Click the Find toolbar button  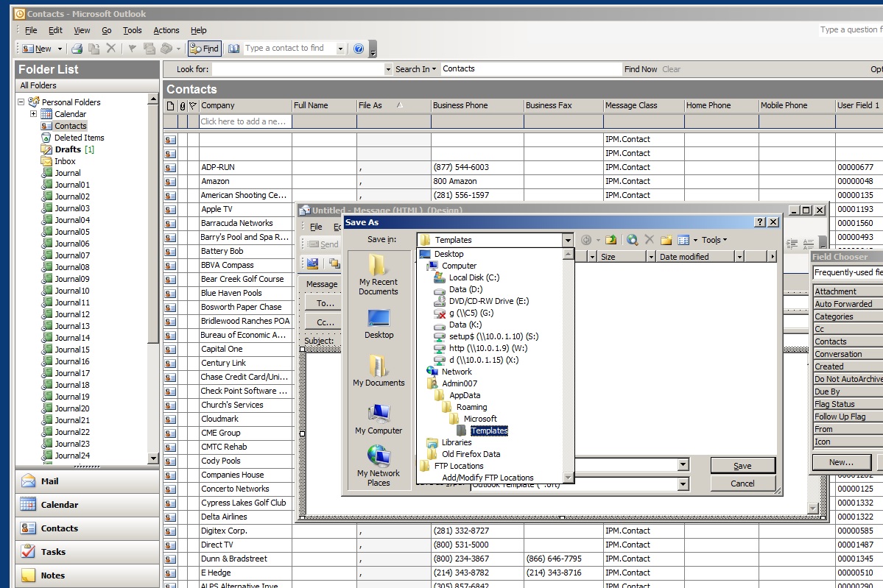pos(205,49)
